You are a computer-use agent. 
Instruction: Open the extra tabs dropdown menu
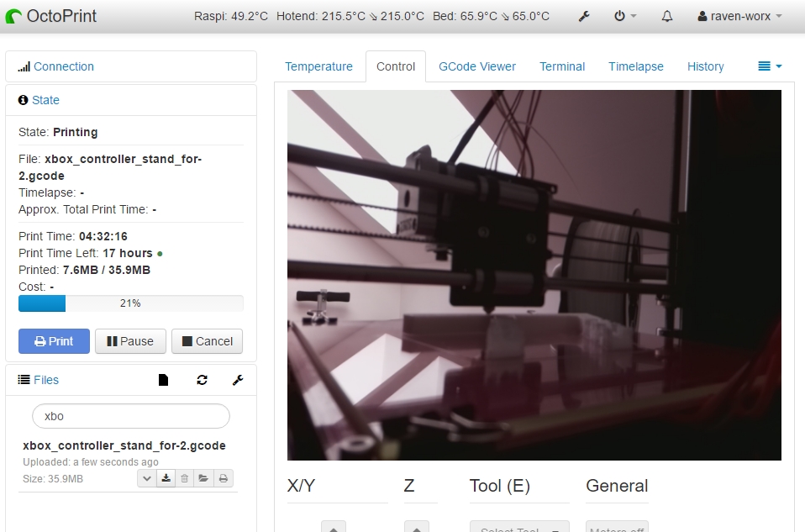click(770, 66)
